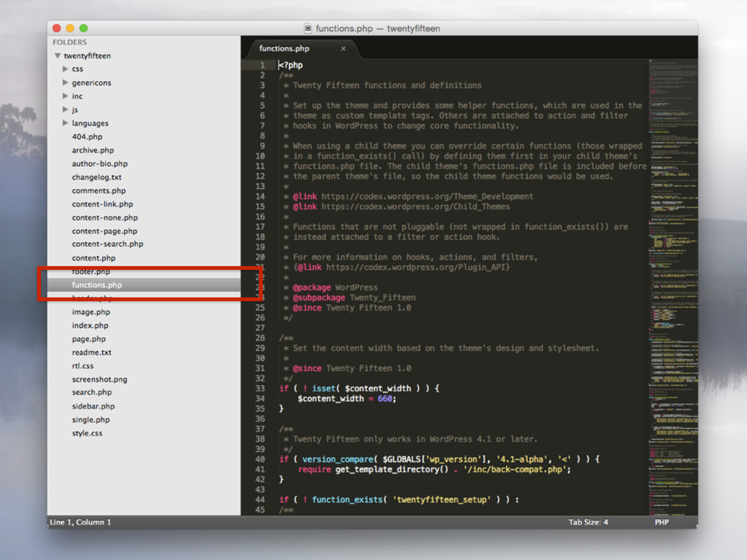Select functions.php in the sidebar
Viewport: 747px width, 560px height.
pos(96,285)
